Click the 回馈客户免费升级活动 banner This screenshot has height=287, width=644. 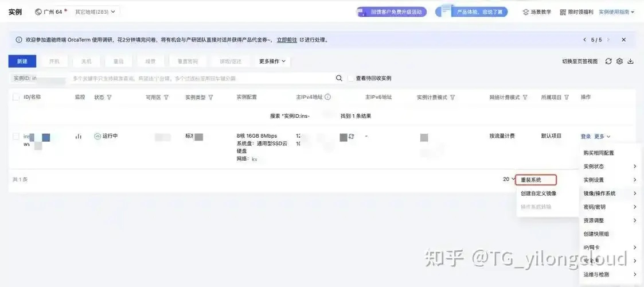(x=392, y=12)
